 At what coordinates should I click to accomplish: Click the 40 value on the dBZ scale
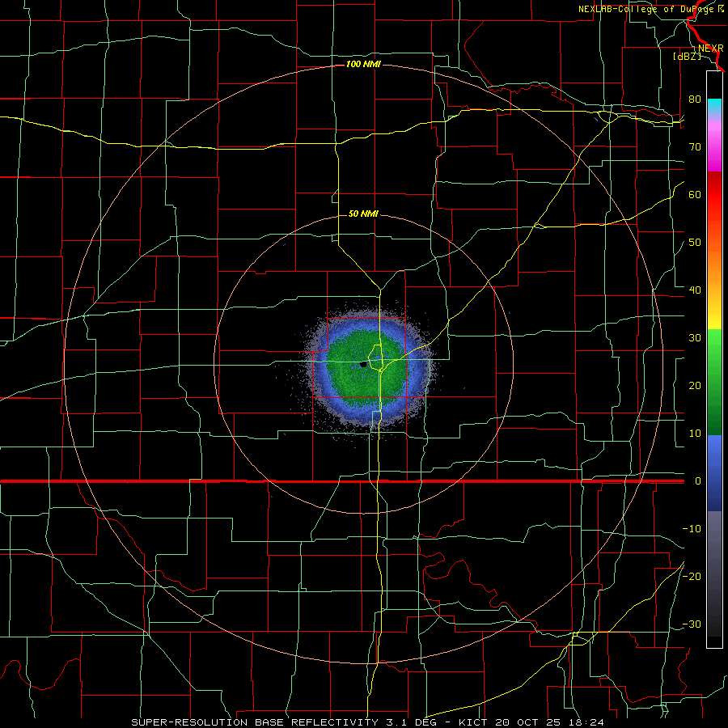point(695,290)
